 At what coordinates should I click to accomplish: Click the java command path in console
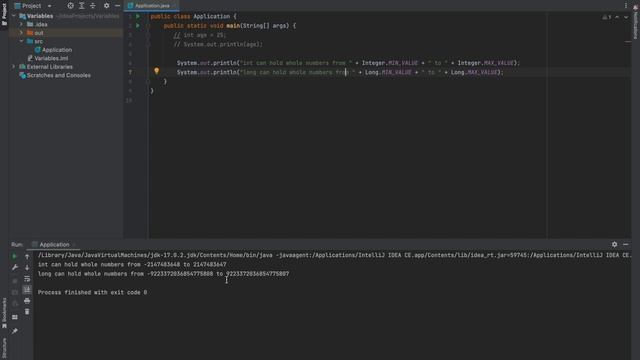click(155, 255)
